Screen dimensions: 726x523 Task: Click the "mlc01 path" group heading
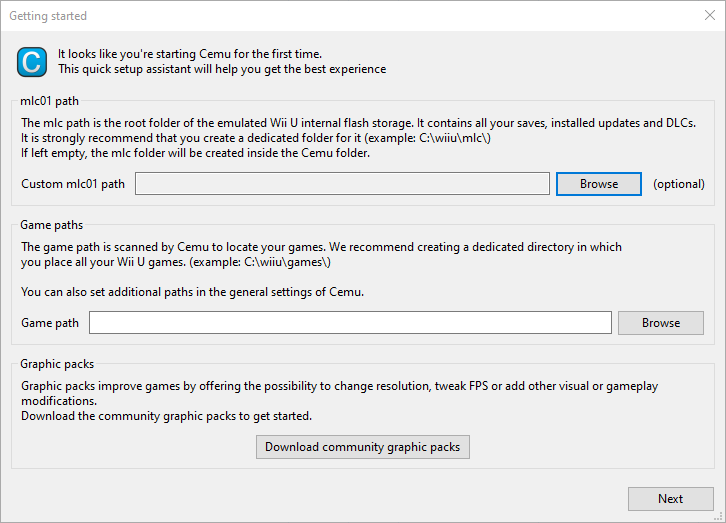(50, 101)
